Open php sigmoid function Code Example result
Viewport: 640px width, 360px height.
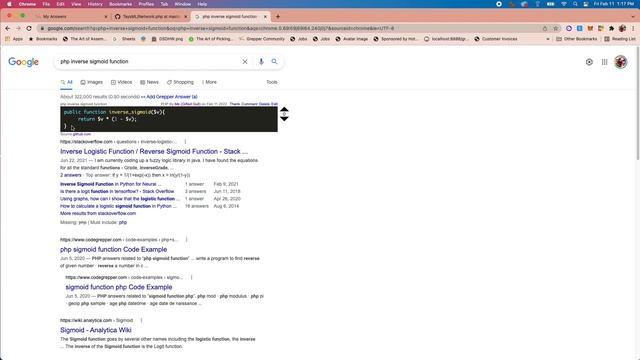[113, 249]
